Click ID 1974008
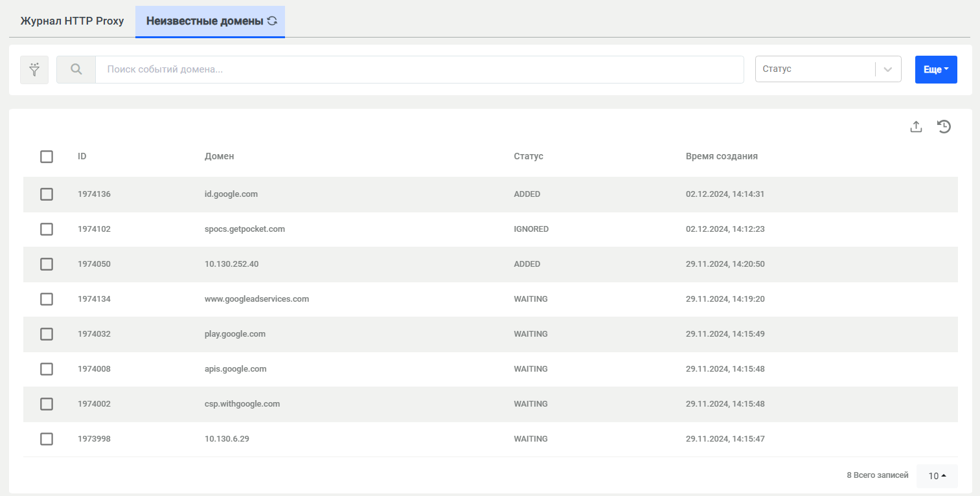Viewport: 980px width, 496px height. pos(94,369)
